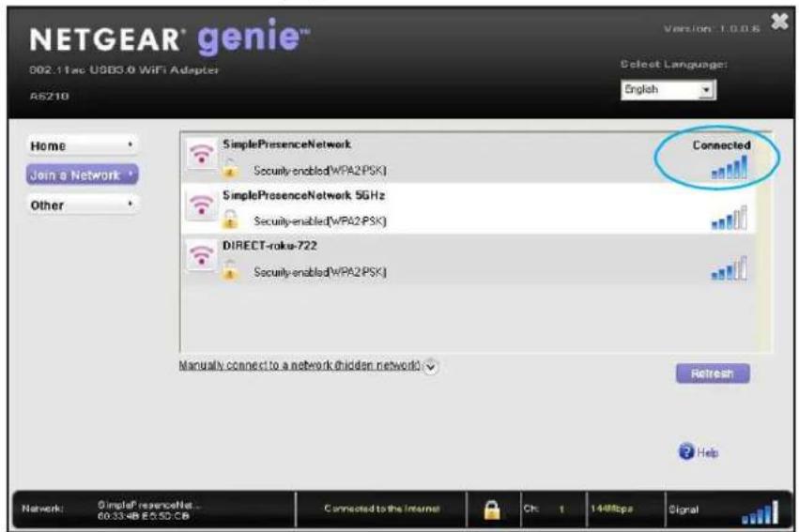This screenshot has width=799, height=532.
Task: Open the Home menu
Action: pyautogui.click(x=82, y=145)
